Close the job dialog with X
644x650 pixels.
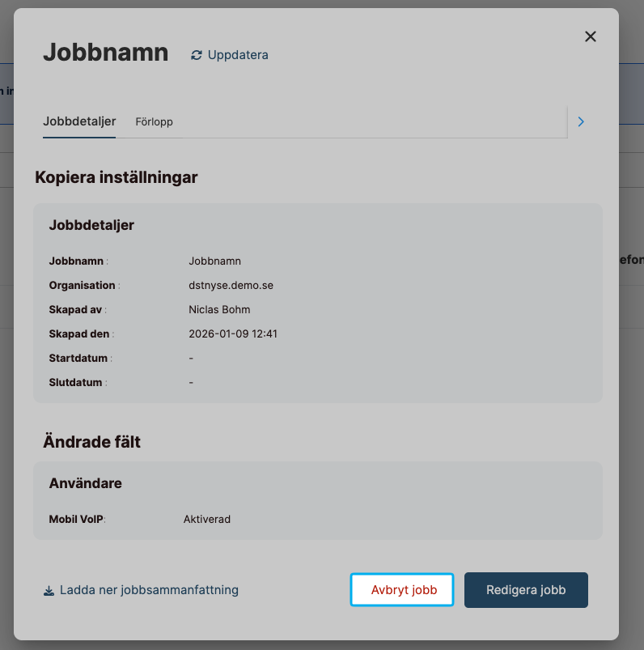(x=590, y=36)
